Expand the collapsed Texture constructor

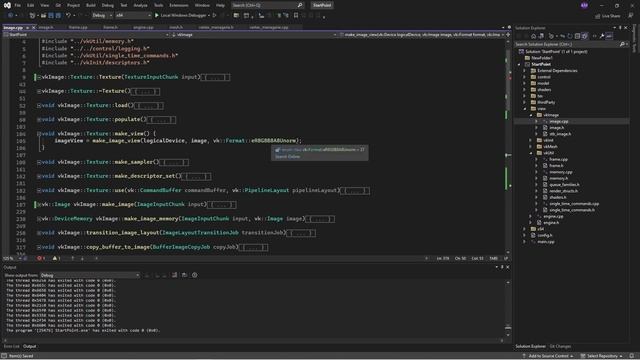(39, 77)
